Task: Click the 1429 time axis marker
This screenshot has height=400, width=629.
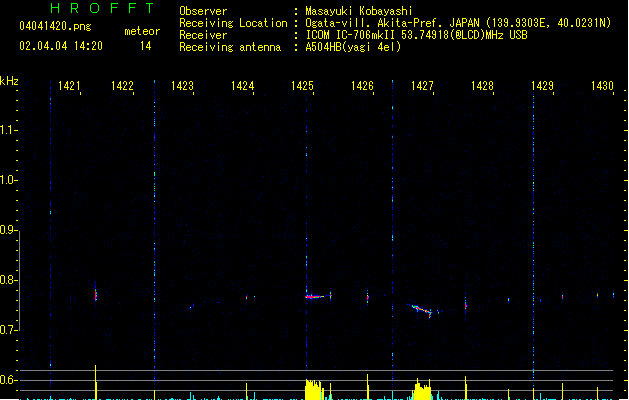Action: pyautogui.click(x=542, y=86)
